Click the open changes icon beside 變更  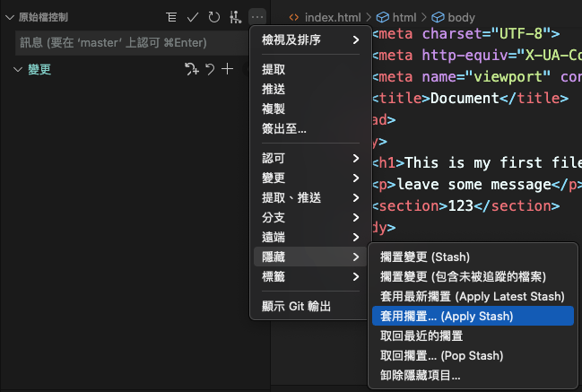coord(192,69)
